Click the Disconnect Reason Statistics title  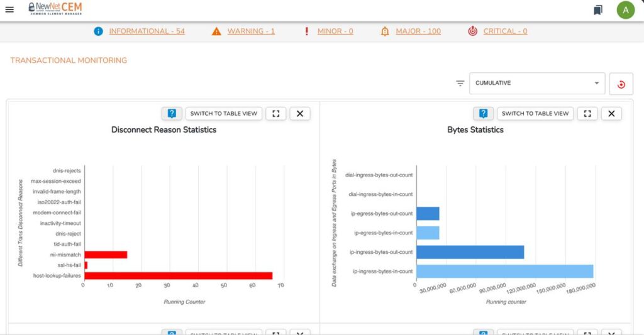[164, 129]
